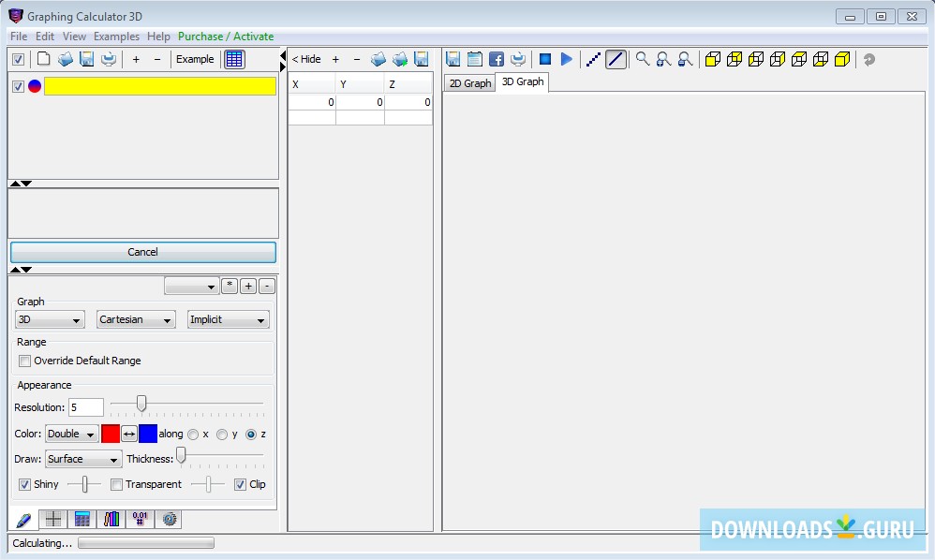This screenshot has height=560, width=935.
Task: Zoom out with the magnifier minus icon
Action: click(685, 59)
